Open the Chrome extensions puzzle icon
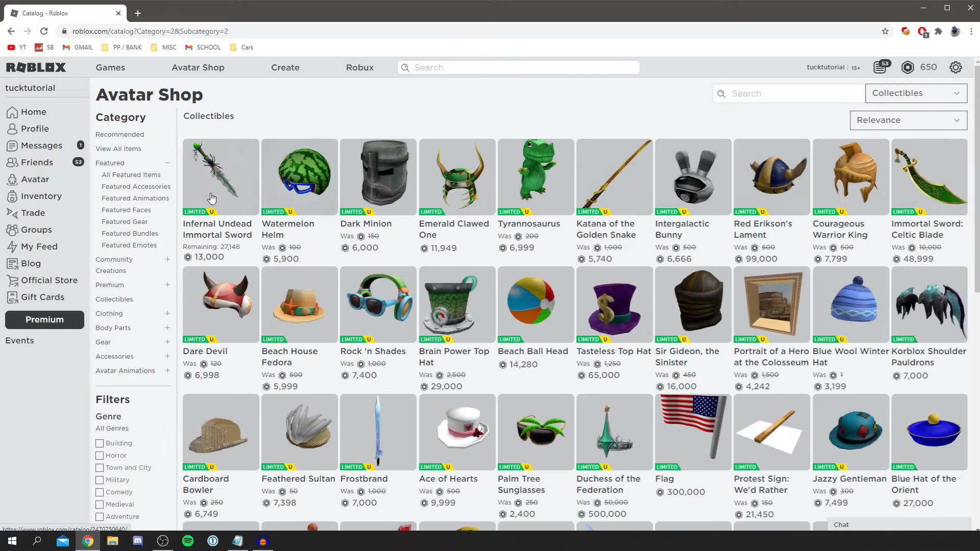 click(x=938, y=31)
